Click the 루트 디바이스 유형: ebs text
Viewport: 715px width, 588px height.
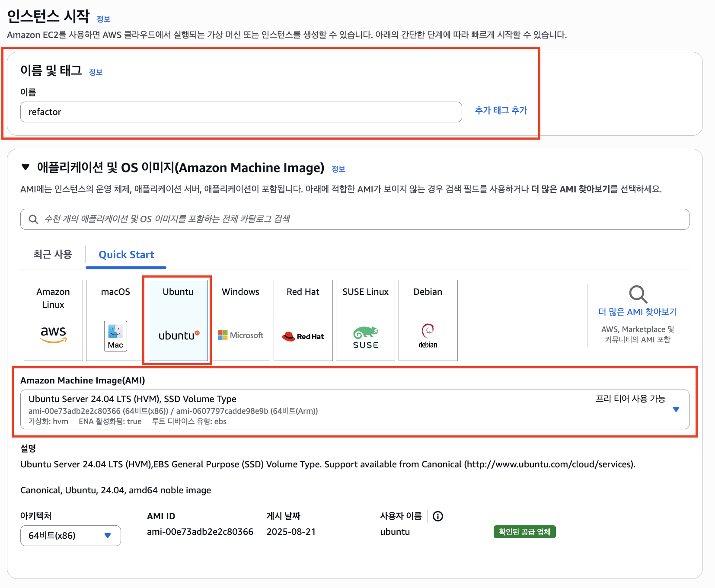click(x=189, y=422)
